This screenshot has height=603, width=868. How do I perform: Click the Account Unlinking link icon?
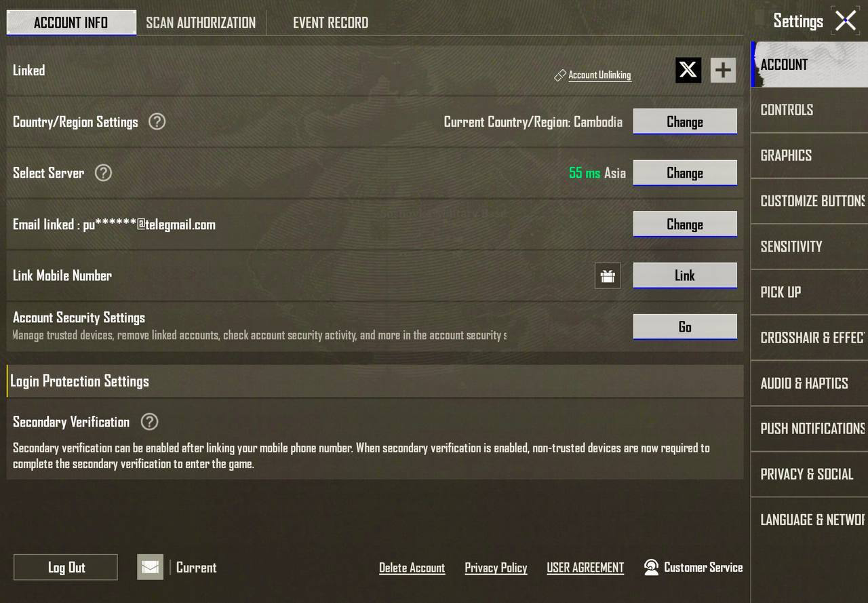(559, 75)
